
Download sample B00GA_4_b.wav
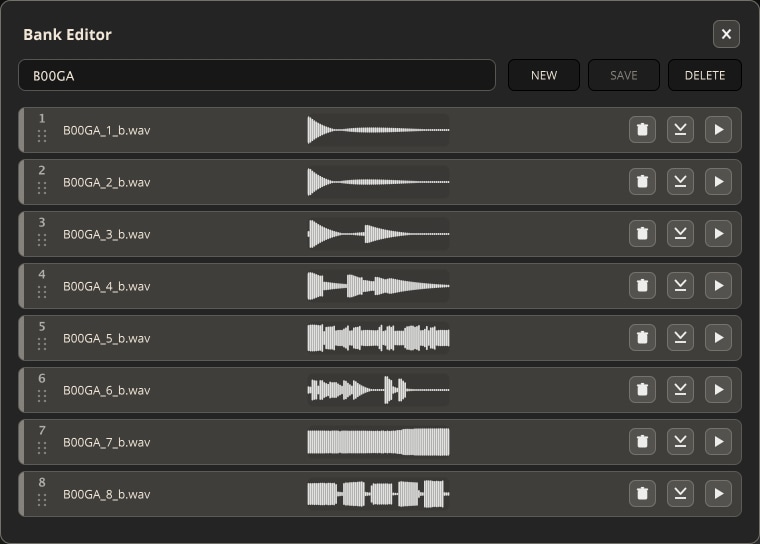[680, 286]
